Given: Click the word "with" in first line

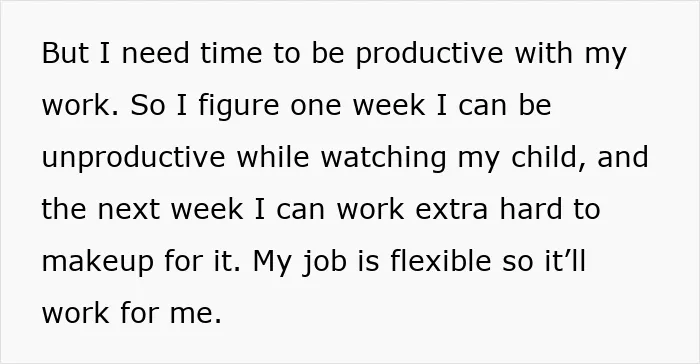Looking at the screenshot, I should point(544,53).
